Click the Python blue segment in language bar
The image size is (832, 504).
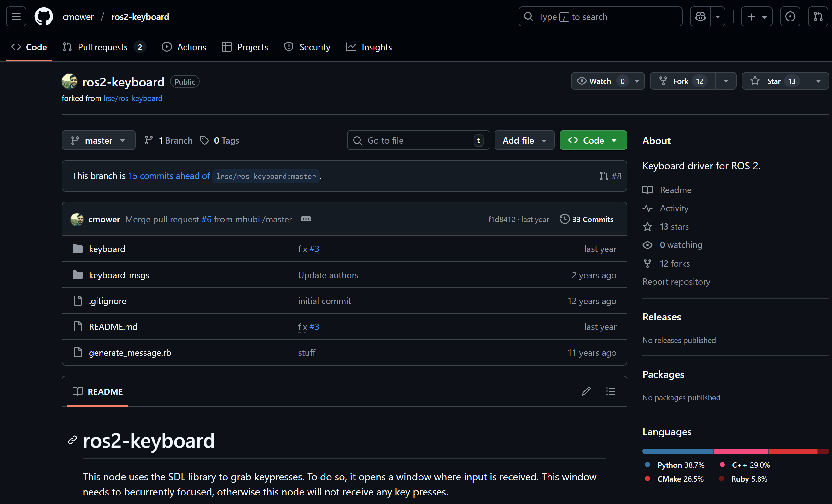tap(677, 451)
